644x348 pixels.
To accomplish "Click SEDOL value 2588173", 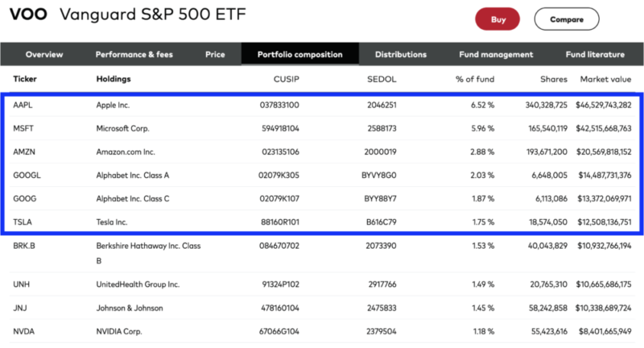I will pos(382,129).
